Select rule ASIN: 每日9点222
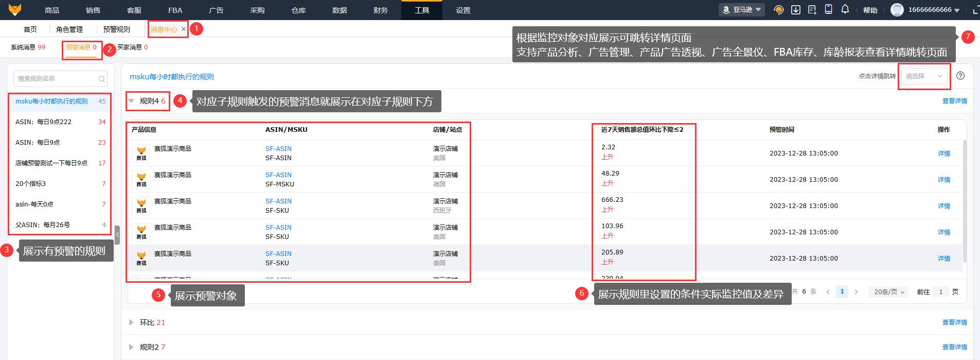 [x=60, y=122]
